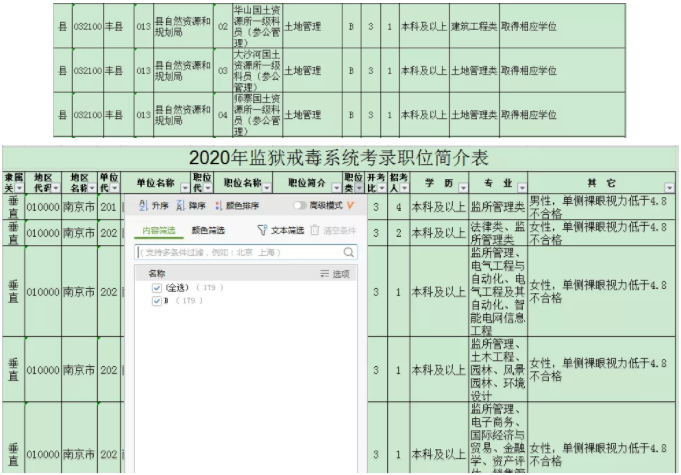Click the major cell containing 电子商务、国际经济与贸易
Image resolution: width=681 pixels, height=475 pixels.
(498, 438)
